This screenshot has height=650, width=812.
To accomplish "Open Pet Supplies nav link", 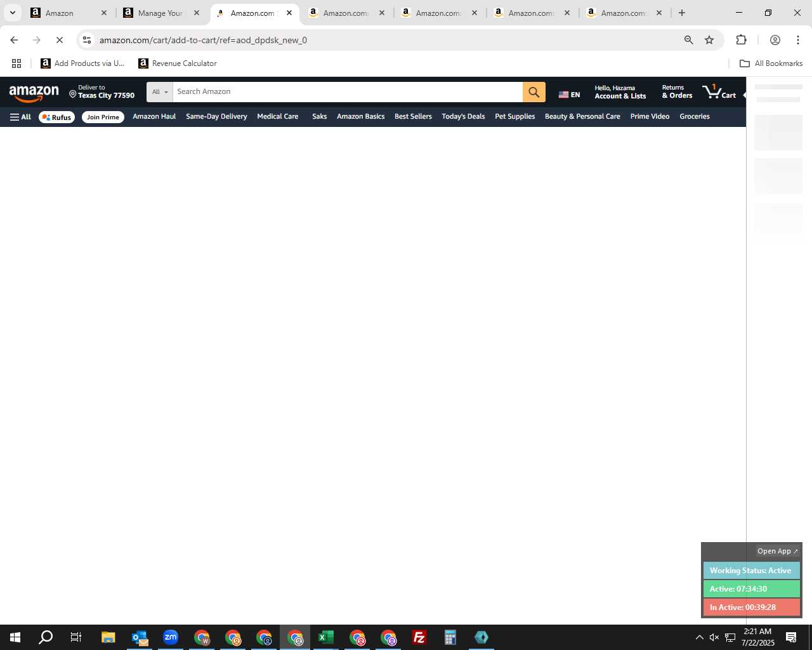I will [x=514, y=117].
